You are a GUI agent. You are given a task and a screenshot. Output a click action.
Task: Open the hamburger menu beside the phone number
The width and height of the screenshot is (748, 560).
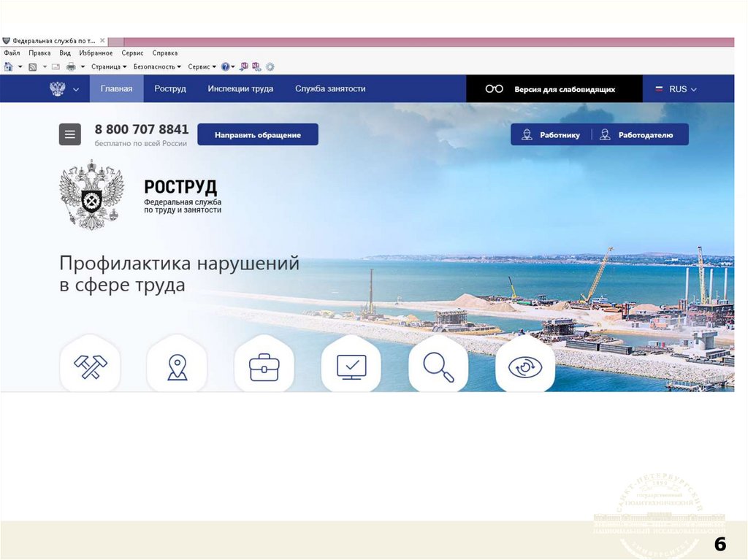pyautogui.click(x=70, y=134)
